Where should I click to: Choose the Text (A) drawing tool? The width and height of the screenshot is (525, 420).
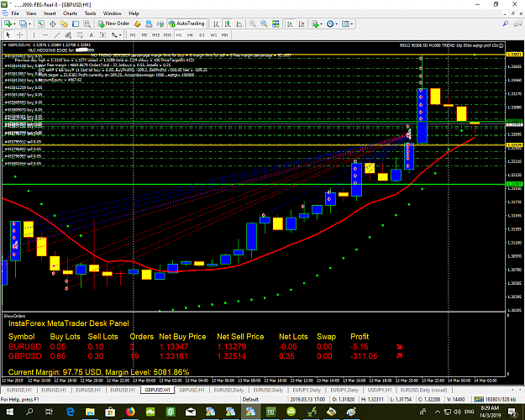click(x=91, y=34)
